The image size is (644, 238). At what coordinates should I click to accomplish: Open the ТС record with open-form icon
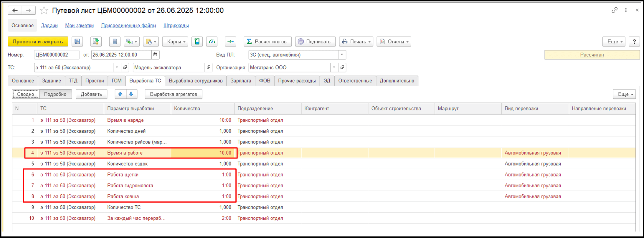[x=125, y=67]
